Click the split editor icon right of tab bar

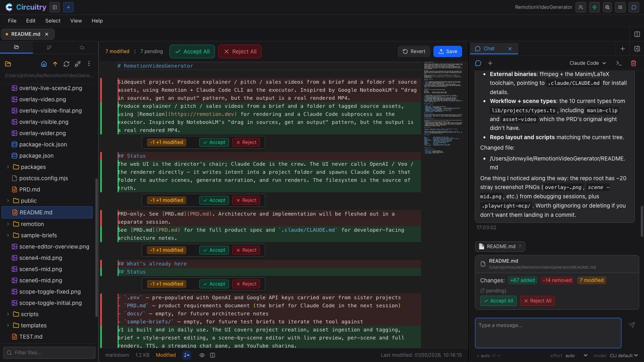tap(637, 34)
